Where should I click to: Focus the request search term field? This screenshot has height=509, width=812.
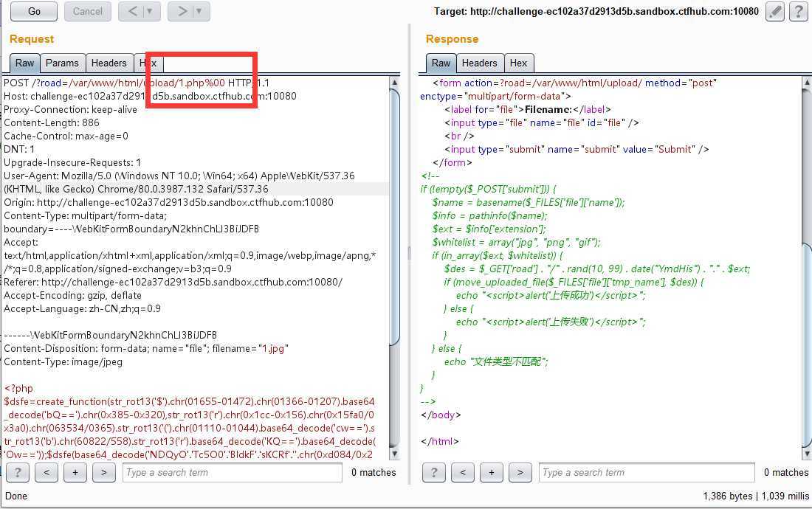[x=233, y=472]
